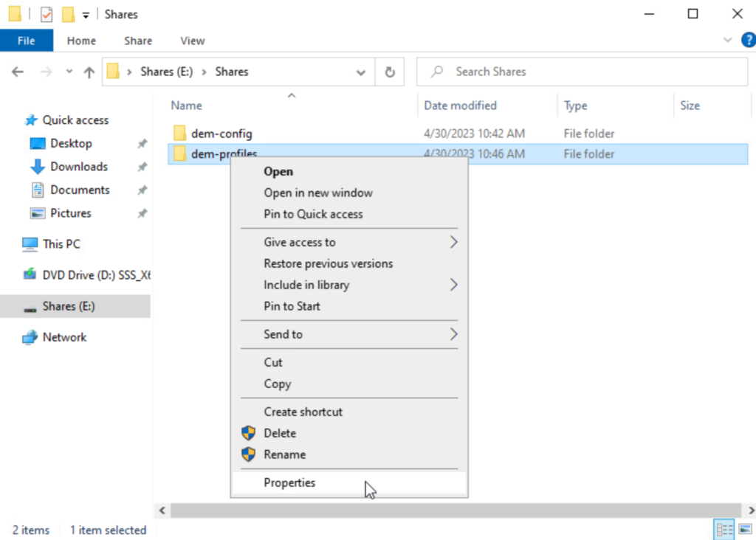Viewport: 756px width, 540px height.
Task: Select Downloads in Quick access
Action: (x=78, y=167)
